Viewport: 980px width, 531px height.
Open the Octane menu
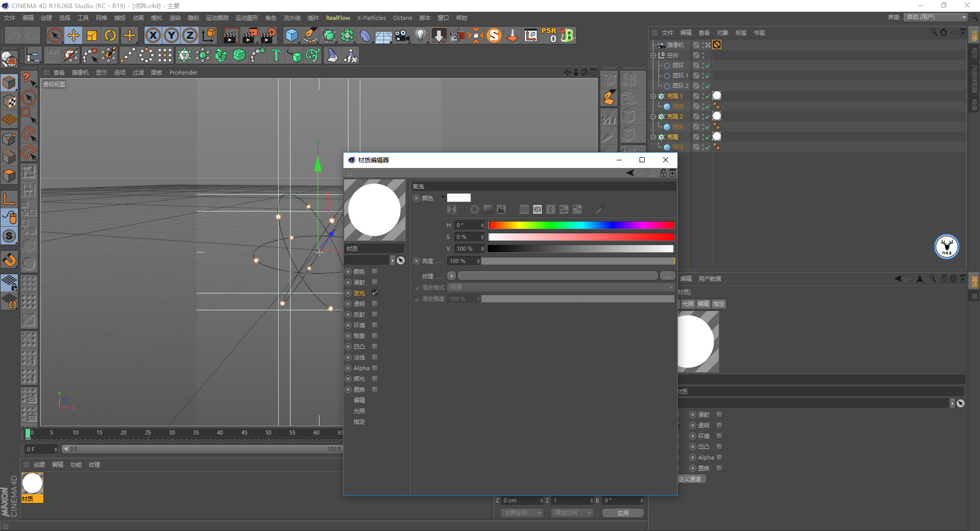[x=402, y=18]
